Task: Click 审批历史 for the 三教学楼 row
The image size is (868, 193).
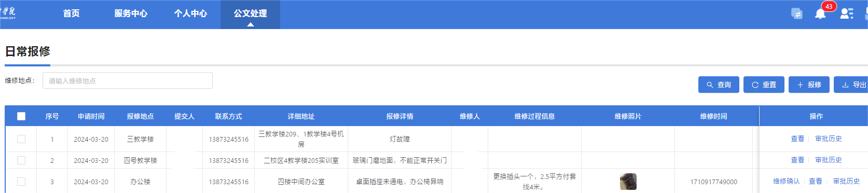Action: pyautogui.click(x=829, y=139)
